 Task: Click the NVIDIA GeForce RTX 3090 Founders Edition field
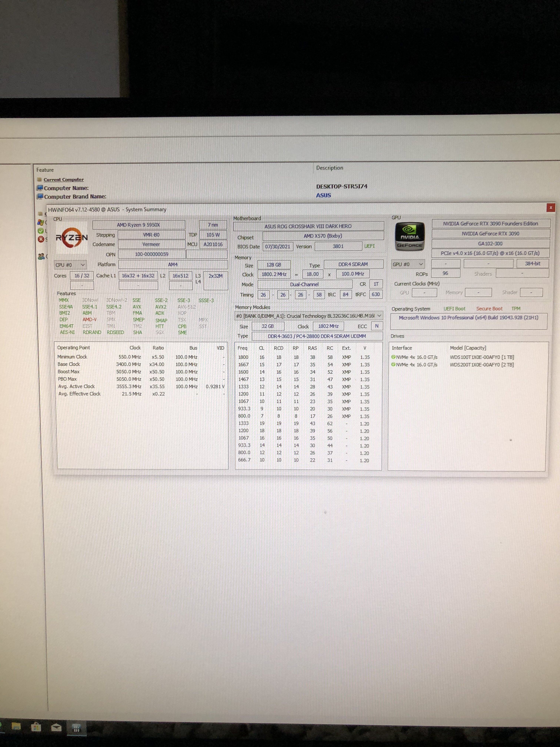pos(491,224)
